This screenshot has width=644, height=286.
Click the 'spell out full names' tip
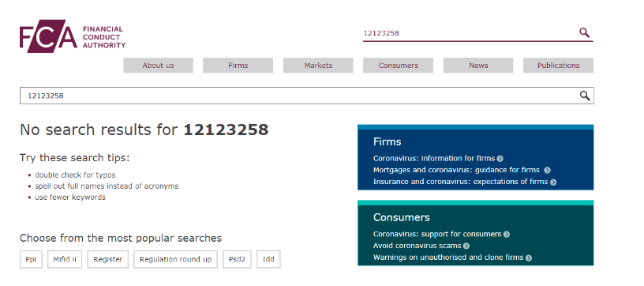pyautogui.click(x=107, y=186)
